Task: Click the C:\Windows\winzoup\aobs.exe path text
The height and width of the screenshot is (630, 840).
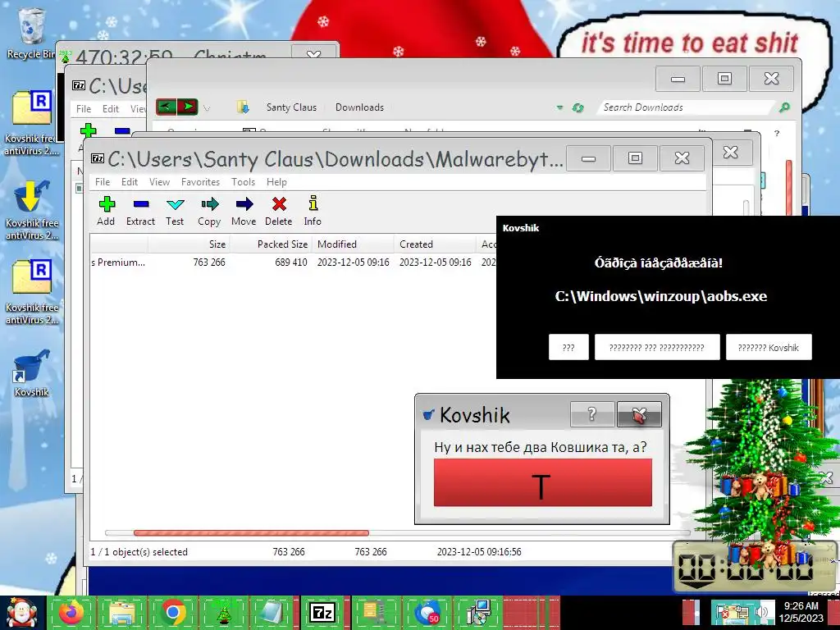Action: tap(661, 296)
